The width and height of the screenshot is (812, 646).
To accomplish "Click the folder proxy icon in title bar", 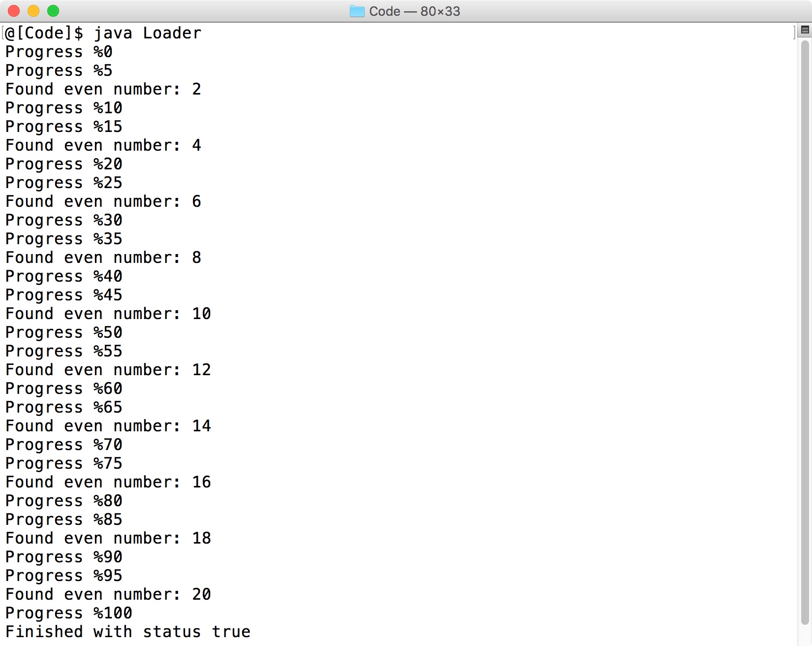I will (x=357, y=11).
